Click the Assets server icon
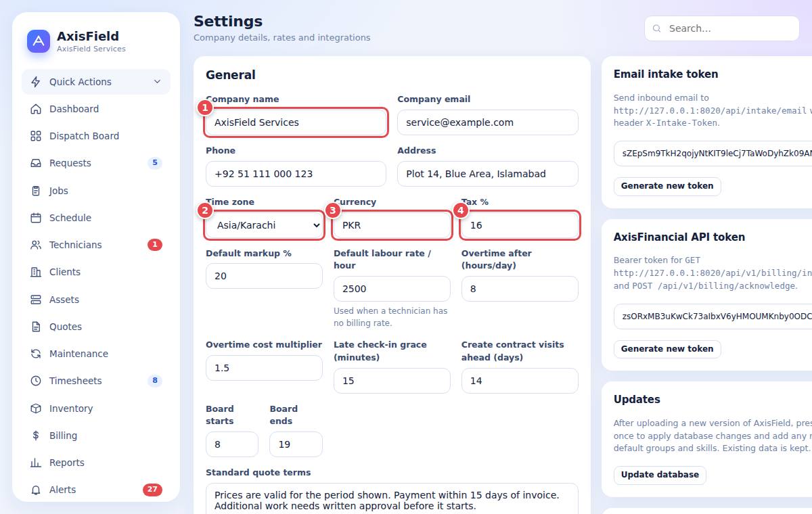The width and height of the screenshot is (812, 514). pos(36,300)
